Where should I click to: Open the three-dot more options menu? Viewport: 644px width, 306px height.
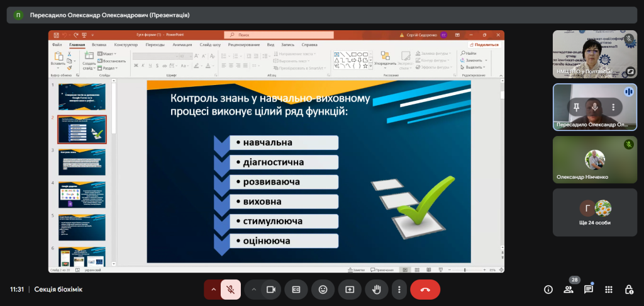(x=399, y=290)
